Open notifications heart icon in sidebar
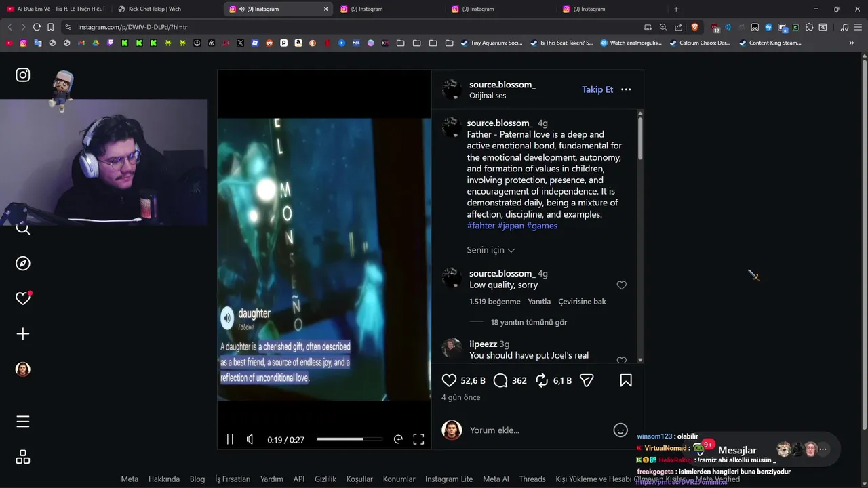Viewport: 868px width, 488px height. coord(23,298)
